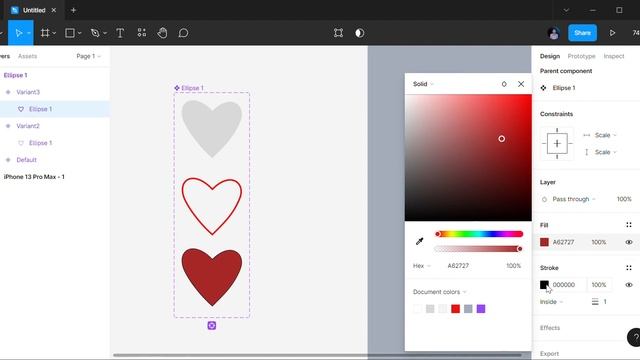Select the Pen tool

pyautogui.click(x=95, y=33)
